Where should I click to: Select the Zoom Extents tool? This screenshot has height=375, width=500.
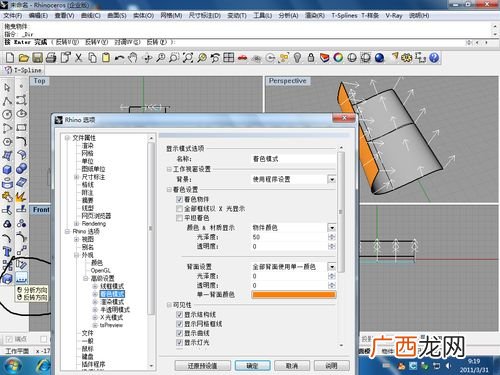188,58
